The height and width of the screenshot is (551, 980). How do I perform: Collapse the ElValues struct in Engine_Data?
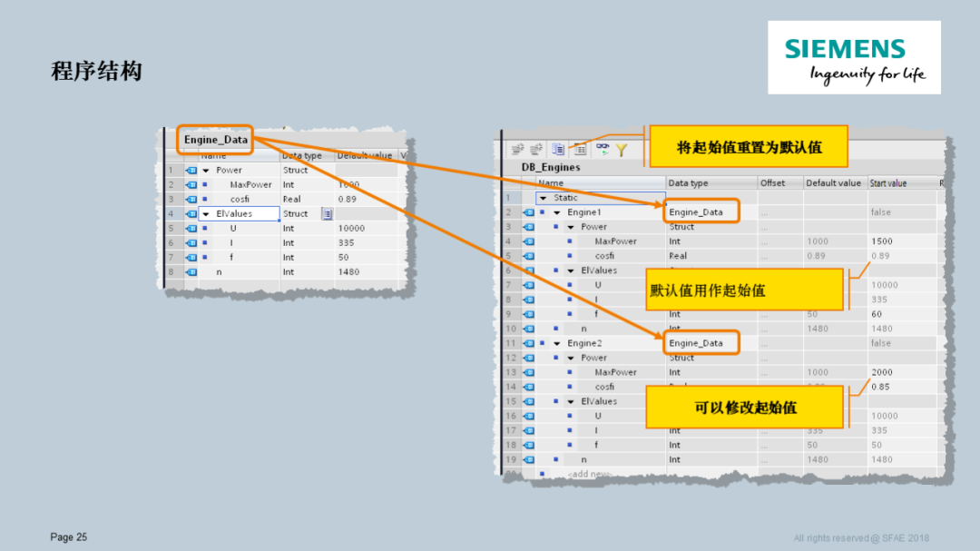pos(204,213)
